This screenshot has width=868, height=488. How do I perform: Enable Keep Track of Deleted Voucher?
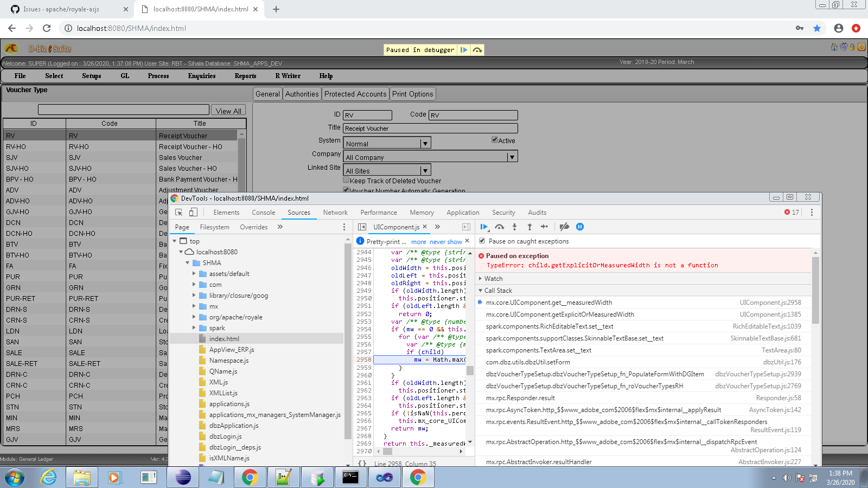click(x=346, y=181)
